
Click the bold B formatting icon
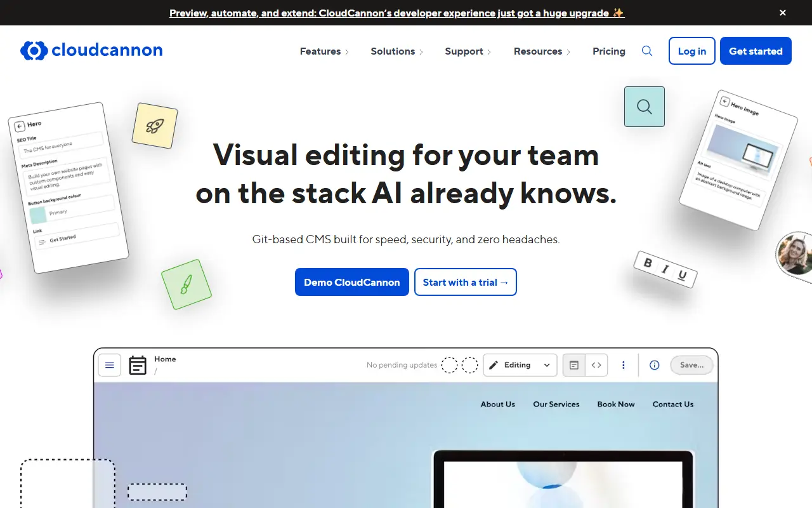(x=648, y=263)
